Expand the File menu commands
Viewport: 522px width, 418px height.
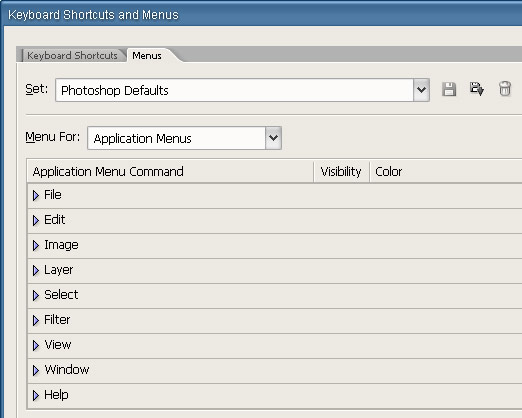point(36,195)
